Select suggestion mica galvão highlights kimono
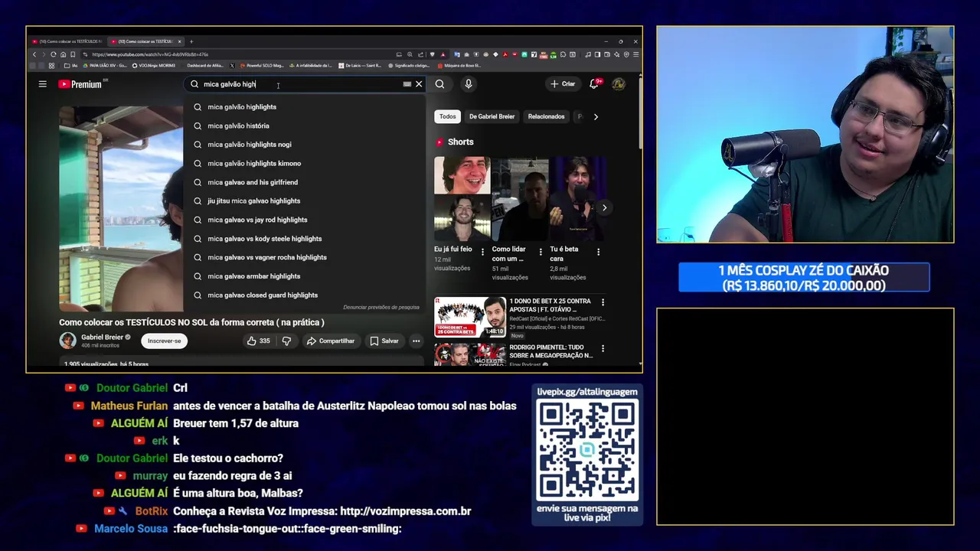This screenshot has height=551, width=980. coord(304,163)
